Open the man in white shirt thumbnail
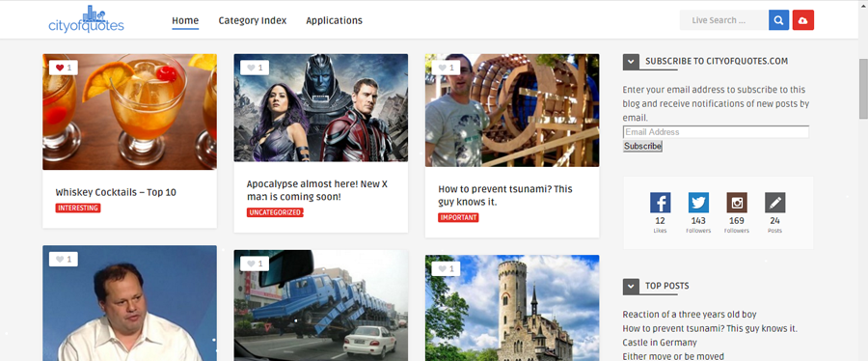This screenshot has height=361, width=868. click(129, 303)
